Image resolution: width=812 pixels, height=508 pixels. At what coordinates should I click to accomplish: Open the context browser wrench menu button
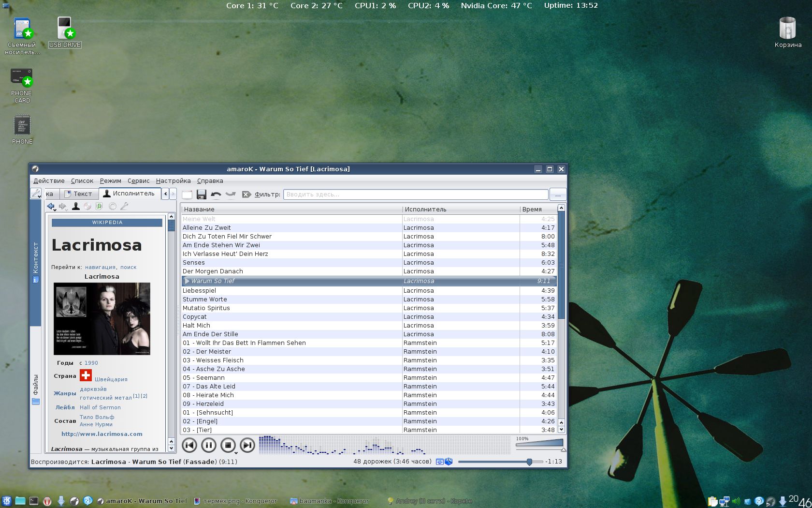(x=36, y=194)
